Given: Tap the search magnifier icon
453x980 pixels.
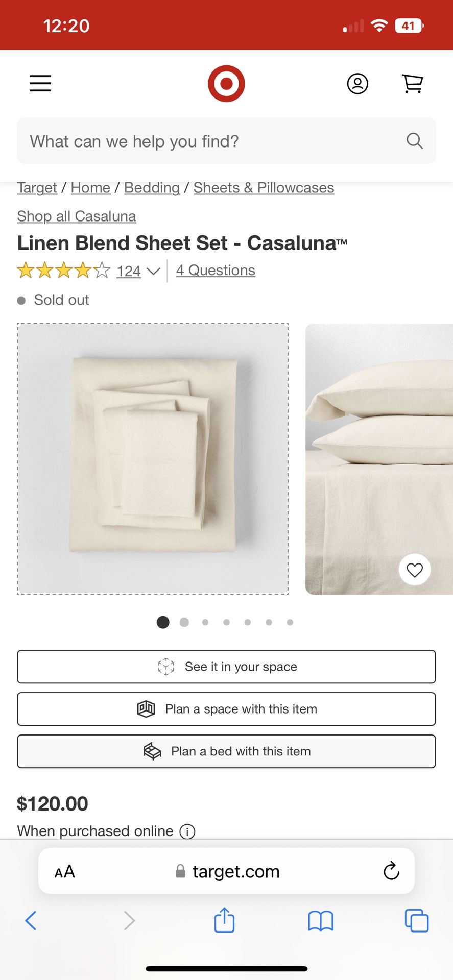Looking at the screenshot, I should pyautogui.click(x=414, y=141).
